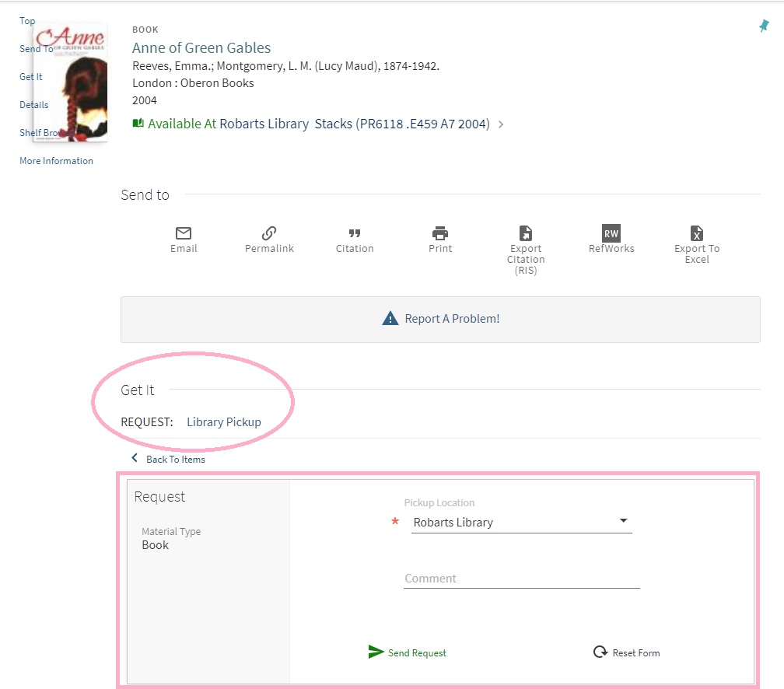Click the green book availability icon

pos(138,123)
